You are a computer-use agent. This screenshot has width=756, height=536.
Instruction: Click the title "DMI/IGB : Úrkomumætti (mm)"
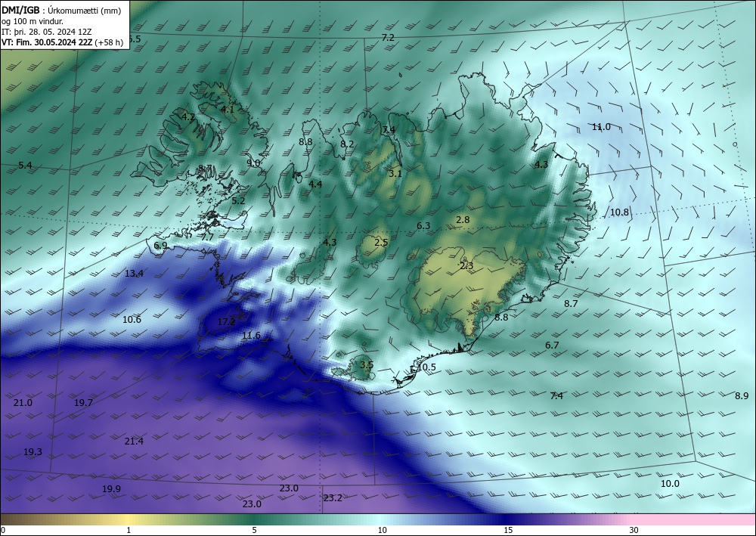coord(60,10)
